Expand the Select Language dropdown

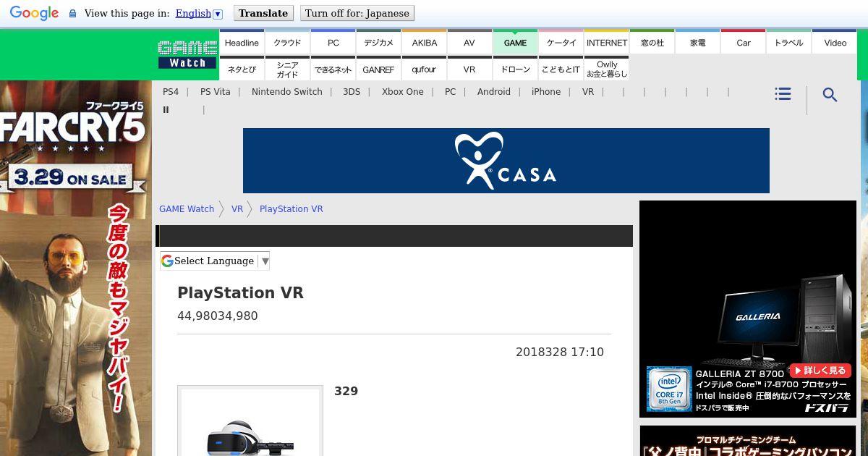click(215, 261)
